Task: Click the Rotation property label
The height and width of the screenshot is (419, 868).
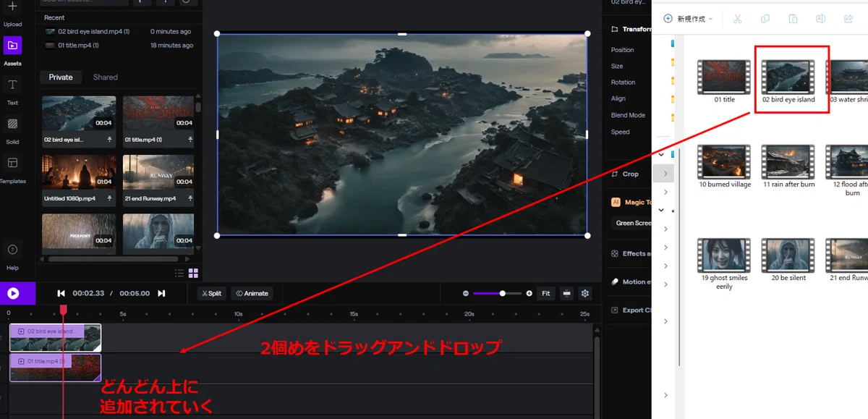Action: tap(623, 82)
